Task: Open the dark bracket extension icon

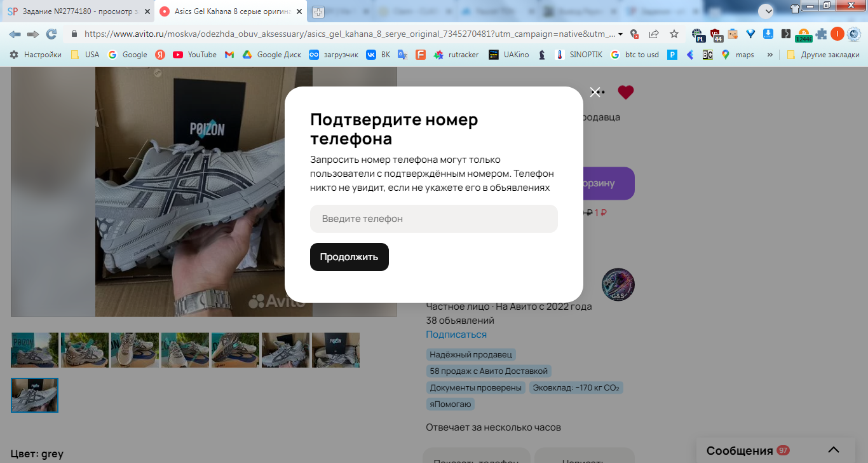Action: click(785, 34)
